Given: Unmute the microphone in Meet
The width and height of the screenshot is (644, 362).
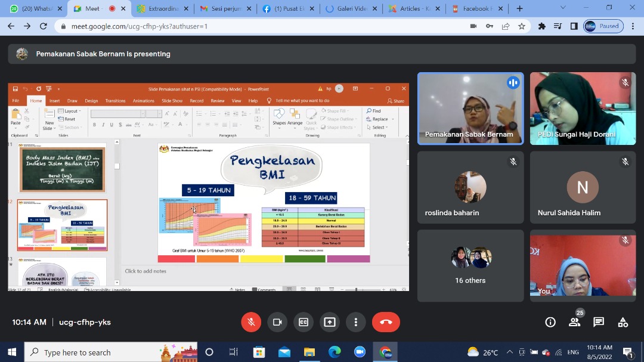Looking at the screenshot, I should click(x=251, y=322).
